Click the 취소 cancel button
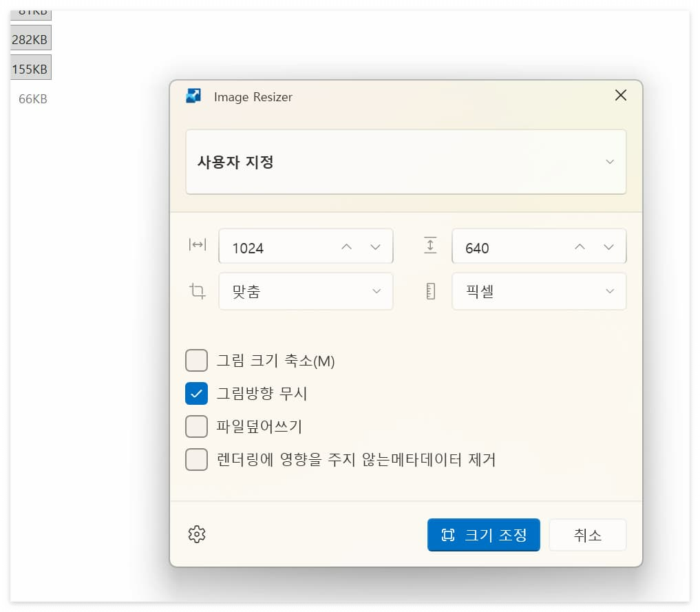The image size is (700, 612). coord(587,535)
